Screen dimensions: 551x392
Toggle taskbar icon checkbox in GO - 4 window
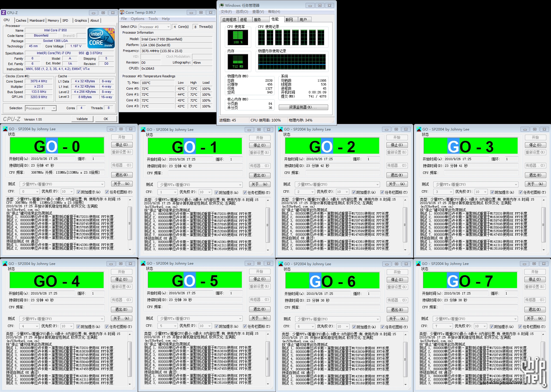pyautogui.click(x=107, y=327)
